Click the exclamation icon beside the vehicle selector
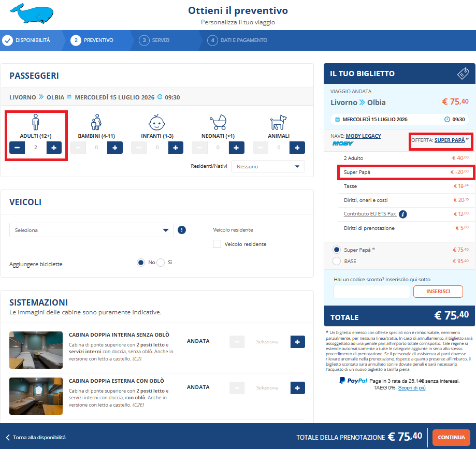 181,229
